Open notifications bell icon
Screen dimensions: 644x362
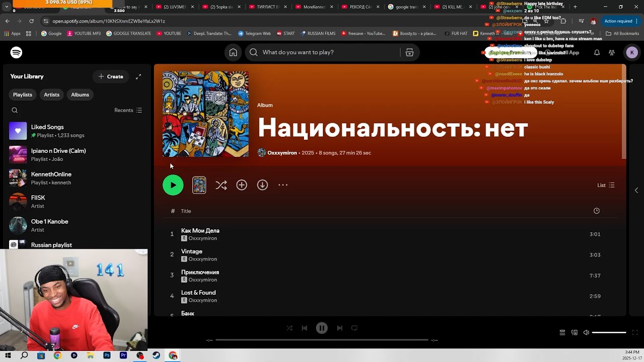pyautogui.click(x=597, y=52)
